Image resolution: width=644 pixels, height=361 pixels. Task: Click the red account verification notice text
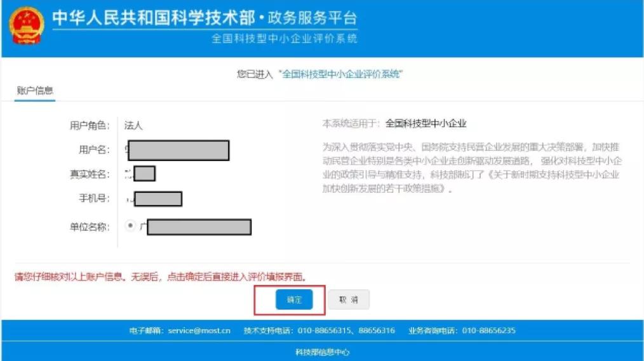(161, 277)
